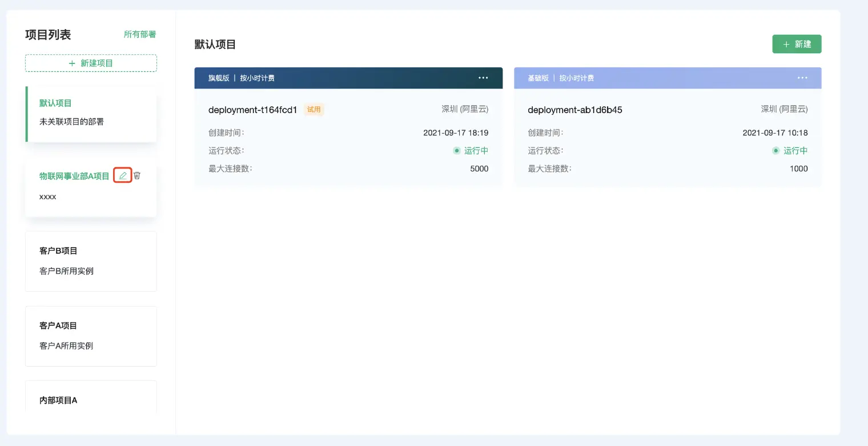Screen dimensions: 868x446
Task: Click the 默认项目 page heading
Action: click(215, 45)
